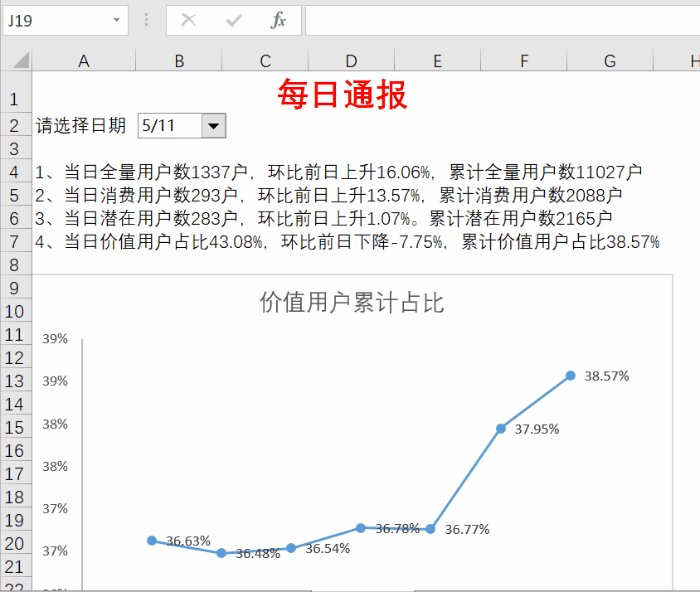The width and height of the screenshot is (700, 592).
Task: Select row 8 header
Action: (16, 264)
